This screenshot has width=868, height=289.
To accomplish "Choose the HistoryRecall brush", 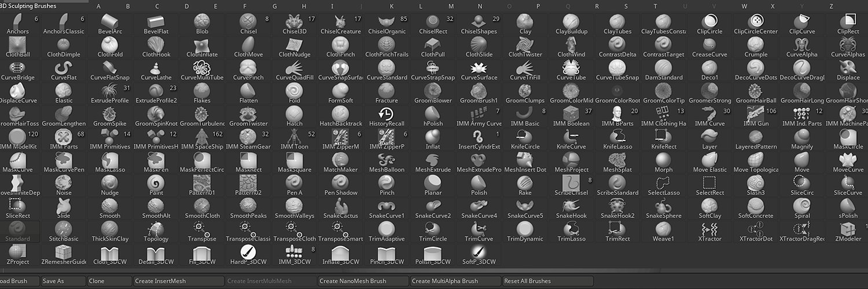I will click(x=387, y=117).
